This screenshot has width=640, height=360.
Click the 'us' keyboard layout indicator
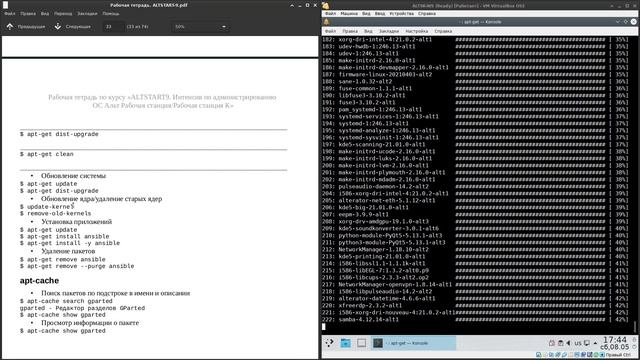[x=578, y=343]
